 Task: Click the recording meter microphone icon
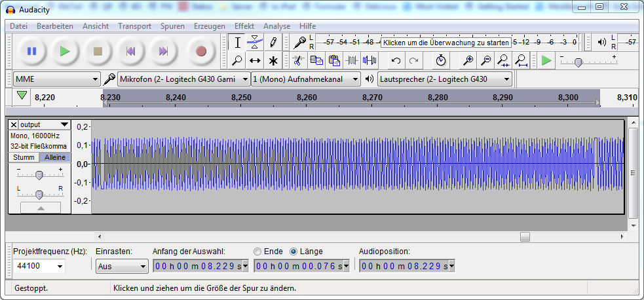[300, 42]
